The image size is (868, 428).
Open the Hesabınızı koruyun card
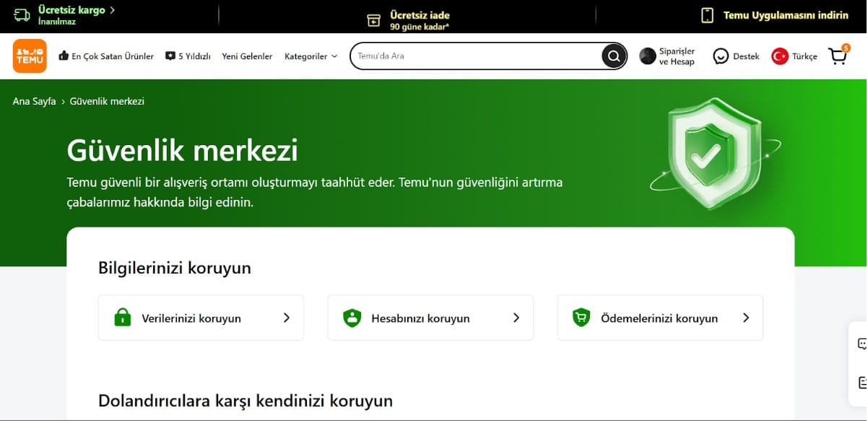tap(430, 318)
